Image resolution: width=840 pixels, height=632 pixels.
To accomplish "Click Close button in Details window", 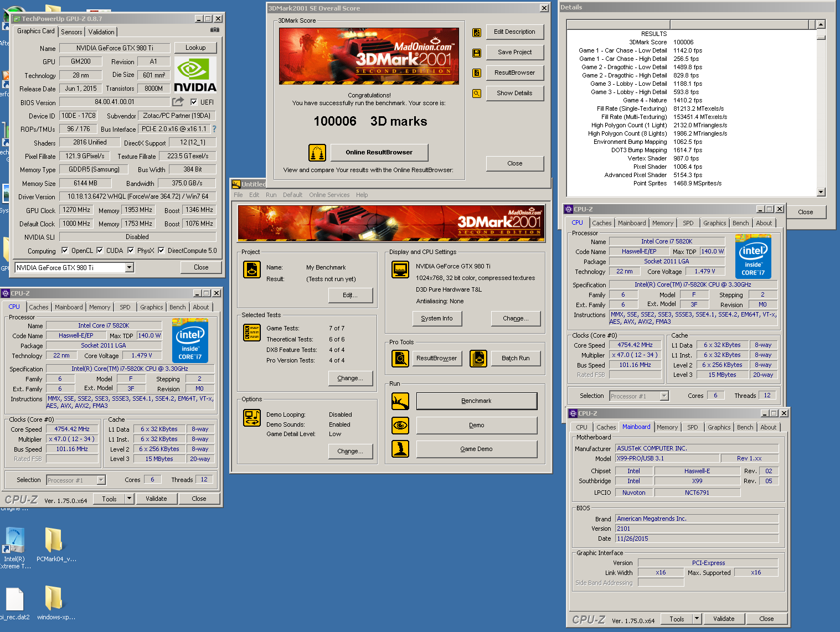I will [x=806, y=212].
